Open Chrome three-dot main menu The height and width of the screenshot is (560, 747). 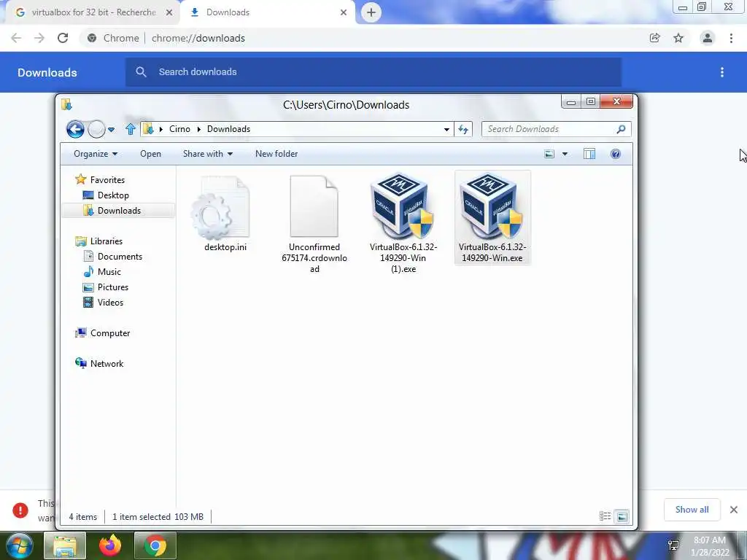point(731,38)
